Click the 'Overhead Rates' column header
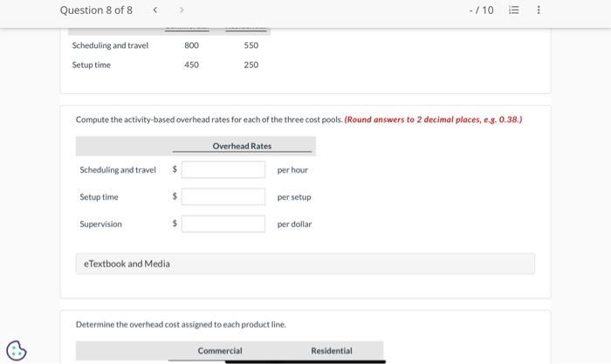 (242, 146)
